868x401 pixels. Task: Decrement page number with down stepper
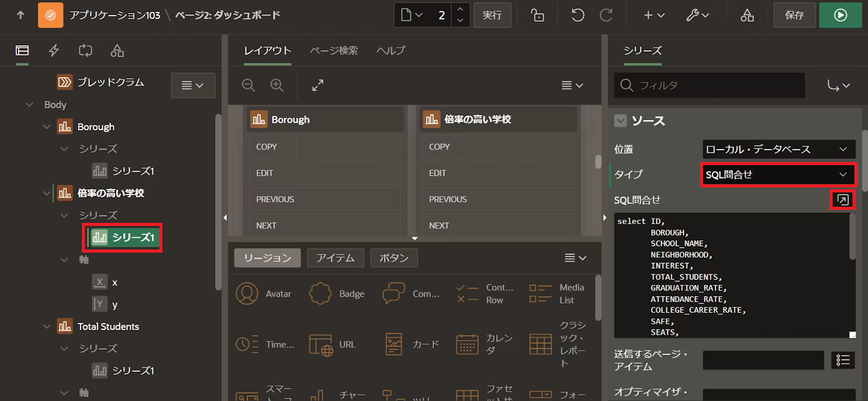point(460,20)
